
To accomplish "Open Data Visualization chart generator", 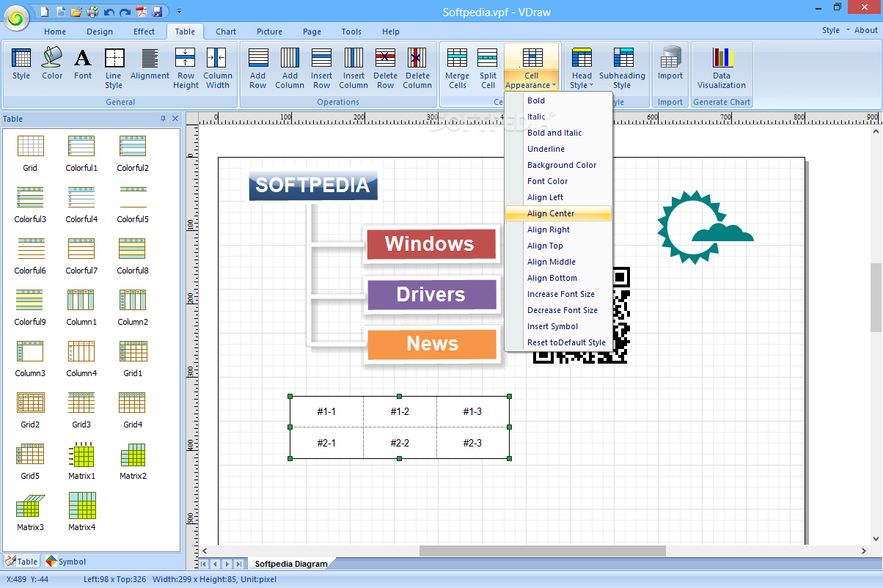I will (x=722, y=69).
